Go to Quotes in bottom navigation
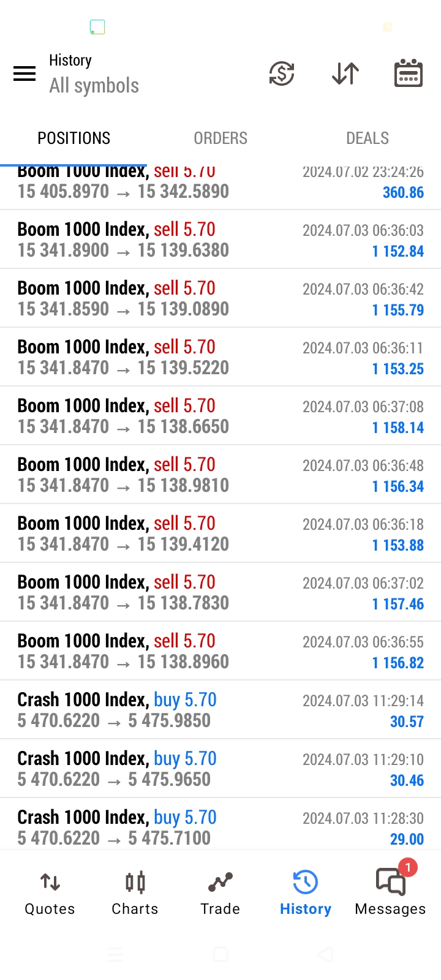The height and width of the screenshot is (980, 441). coord(50,893)
